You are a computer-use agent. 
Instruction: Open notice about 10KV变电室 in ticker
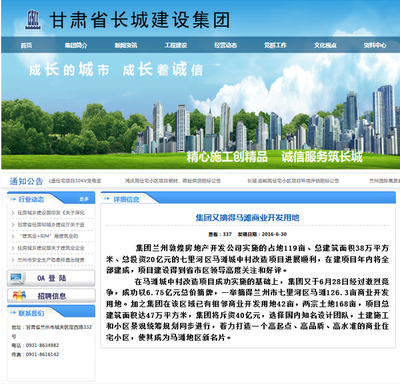click(75, 181)
